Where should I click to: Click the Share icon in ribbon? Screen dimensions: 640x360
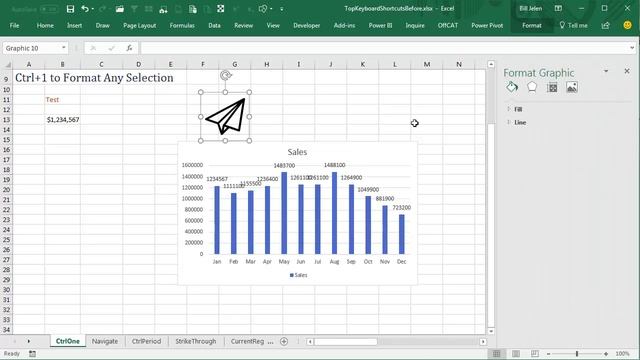pyautogui.click(x=605, y=25)
